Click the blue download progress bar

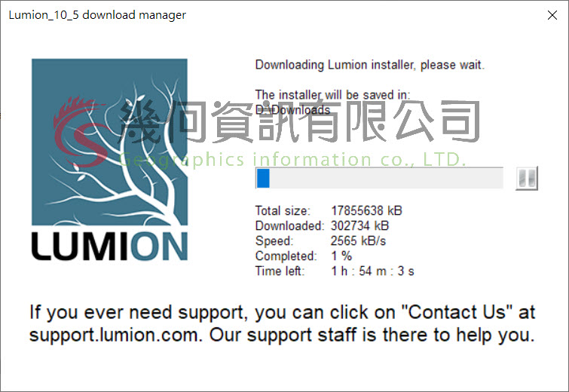coord(379,178)
